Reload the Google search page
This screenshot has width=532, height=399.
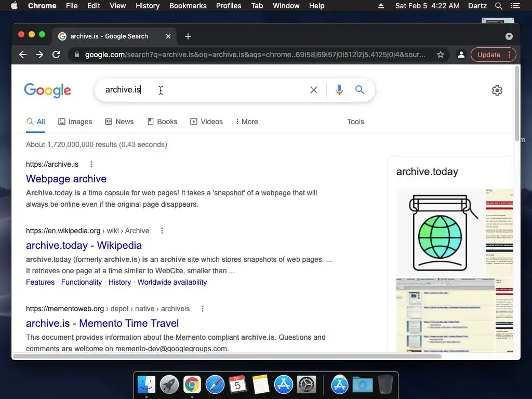(56, 55)
